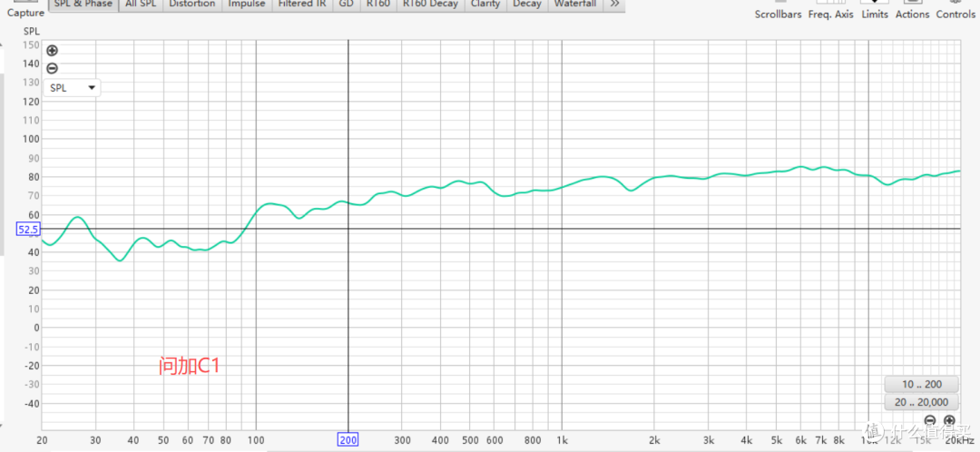The width and height of the screenshot is (980, 452).
Task: Open the RT60 Decay tab
Action: click(x=430, y=5)
